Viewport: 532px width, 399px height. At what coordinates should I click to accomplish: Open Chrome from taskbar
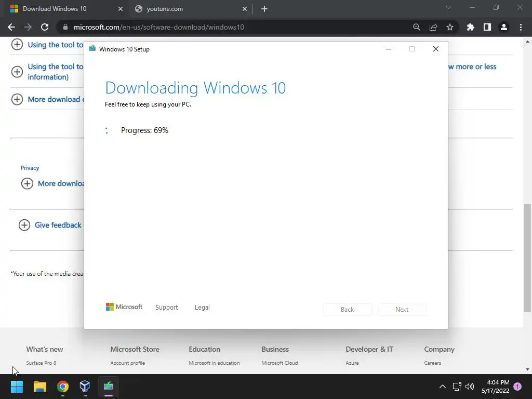point(63,387)
